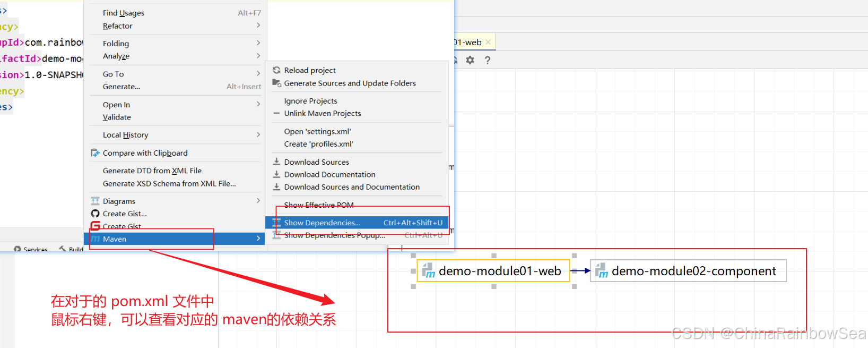Viewport: 868px width, 348px height.
Task: Click the Compare with Clipboard icon
Action: tap(95, 153)
